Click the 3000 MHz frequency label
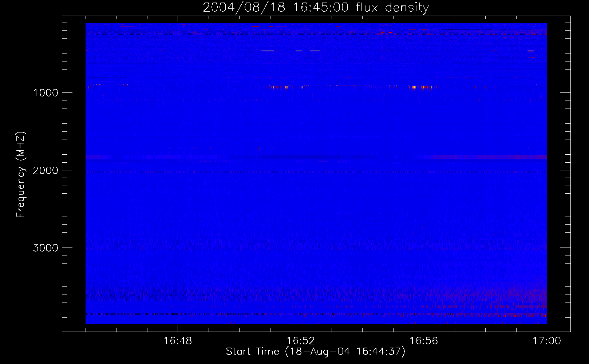Screen dimensions: 589x364 pyautogui.click(x=46, y=248)
